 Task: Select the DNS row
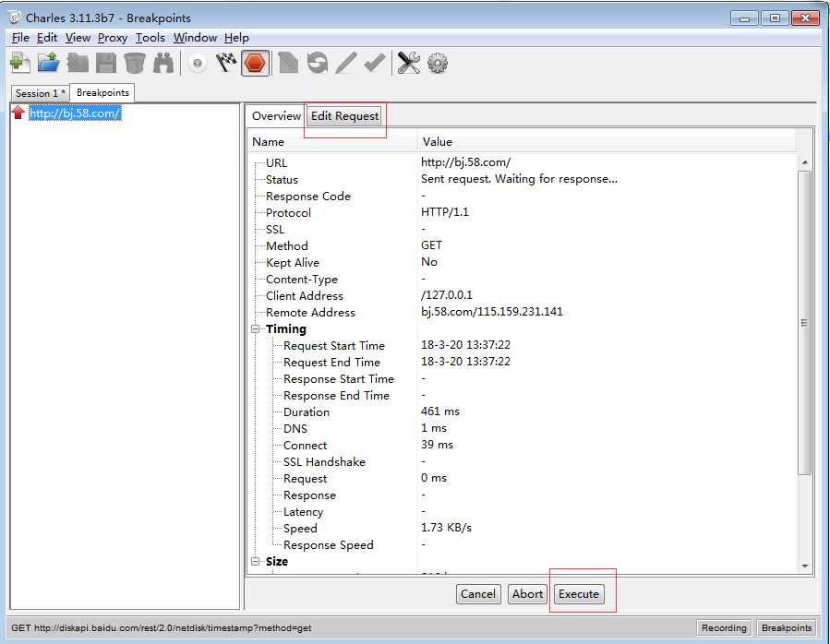pyautogui.click(x=523, y=428)
